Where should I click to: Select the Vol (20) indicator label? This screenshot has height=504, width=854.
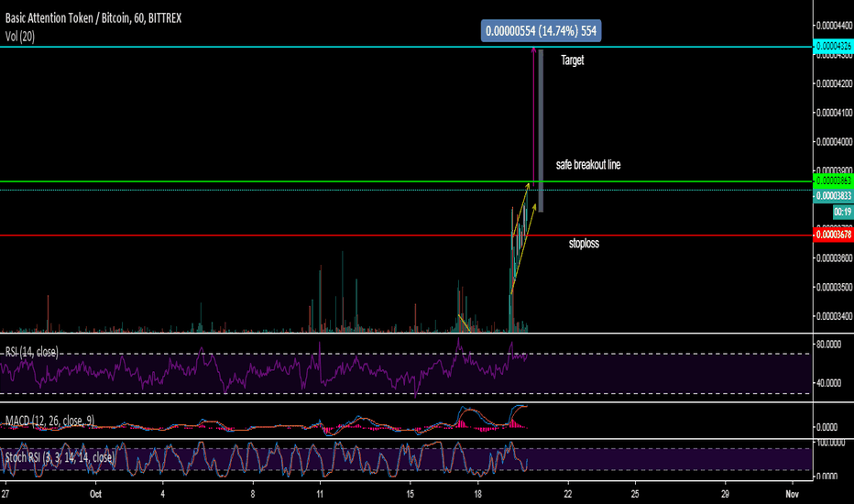[x=20, y=37]
